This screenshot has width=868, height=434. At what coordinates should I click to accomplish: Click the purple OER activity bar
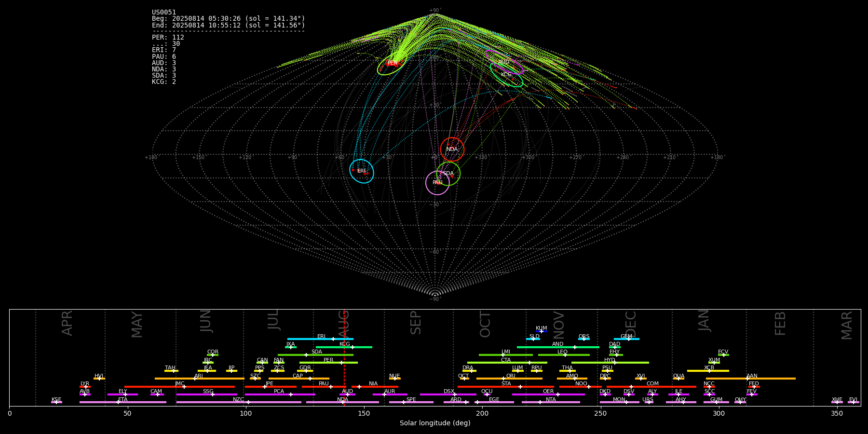[548, 394]
